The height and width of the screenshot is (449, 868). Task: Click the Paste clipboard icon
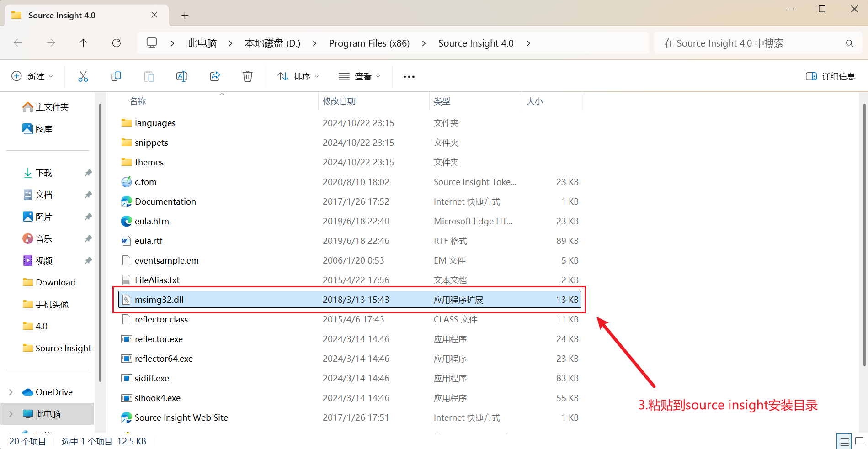(149, 76)
